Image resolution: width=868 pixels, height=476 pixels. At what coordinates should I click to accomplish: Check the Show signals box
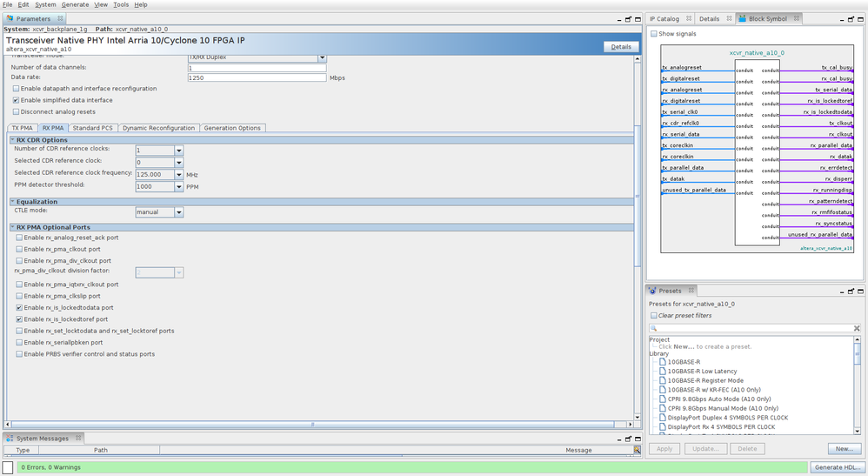point(654,34)
